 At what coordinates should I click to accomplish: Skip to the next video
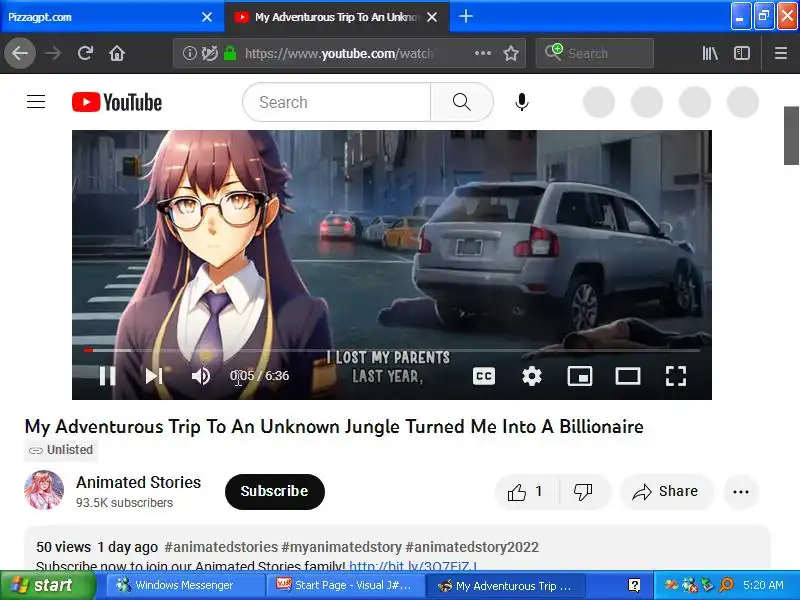(154, 376)
